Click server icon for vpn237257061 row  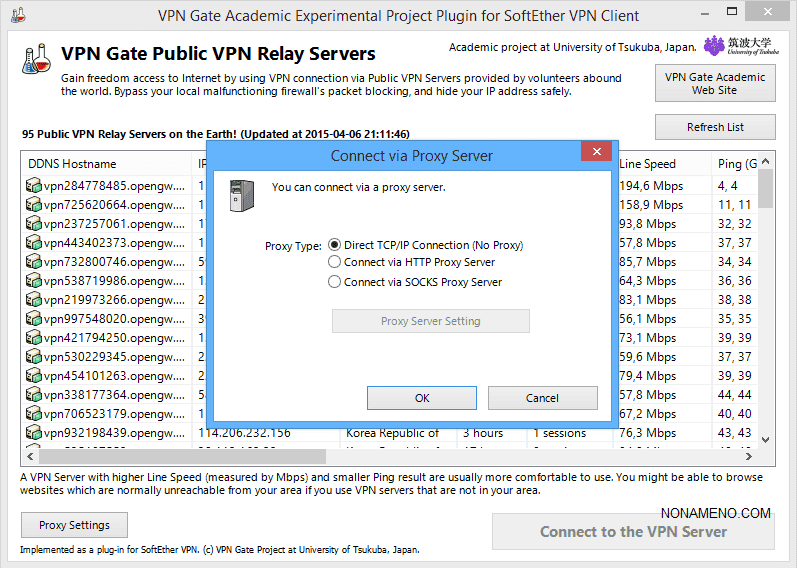pyautogui.click(x=34, y=224)
